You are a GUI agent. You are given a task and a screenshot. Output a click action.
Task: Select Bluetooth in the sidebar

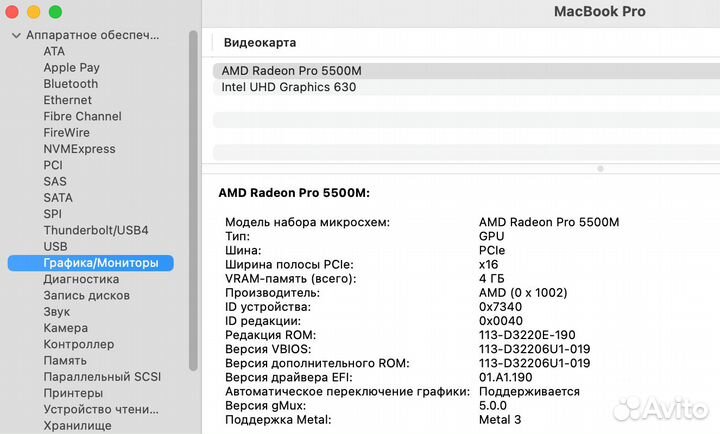click(x=71, y=84)
